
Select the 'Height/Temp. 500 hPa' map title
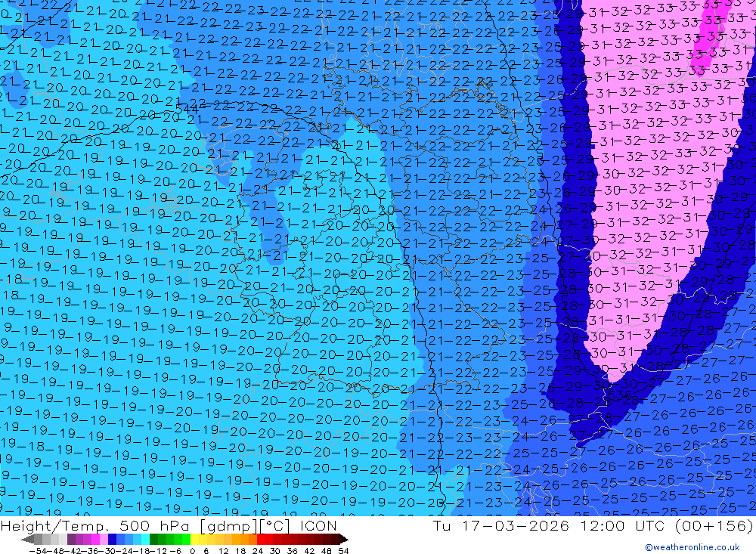click(97, 525)
